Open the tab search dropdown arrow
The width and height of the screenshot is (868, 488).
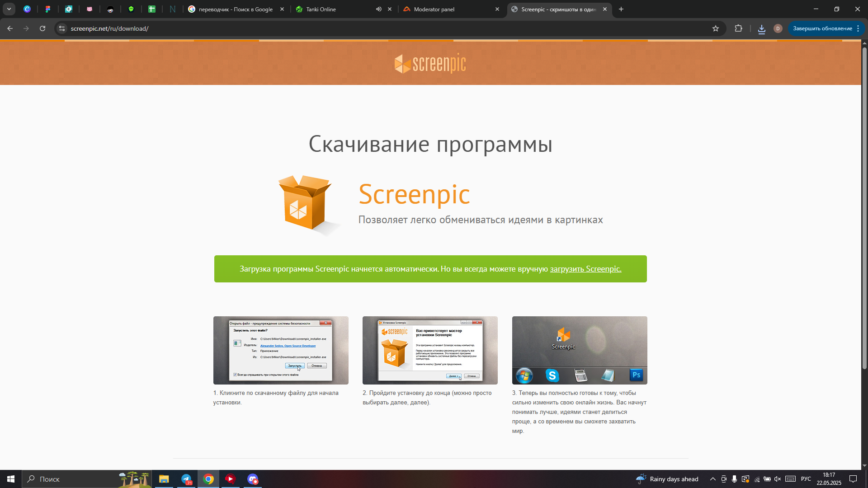pyautogui.click(x=9, y=9)
